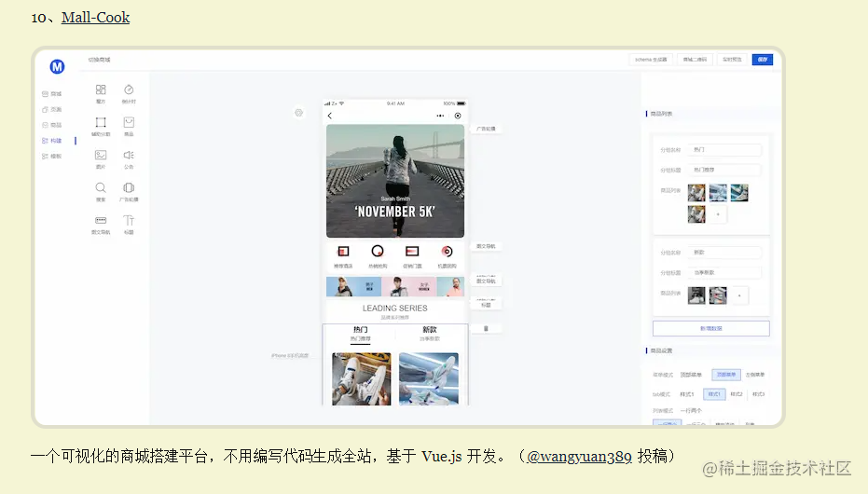The height and width of the screenshot is (494, 868).
Task: Click the trash delete icon beside preview
Action: 486,329
